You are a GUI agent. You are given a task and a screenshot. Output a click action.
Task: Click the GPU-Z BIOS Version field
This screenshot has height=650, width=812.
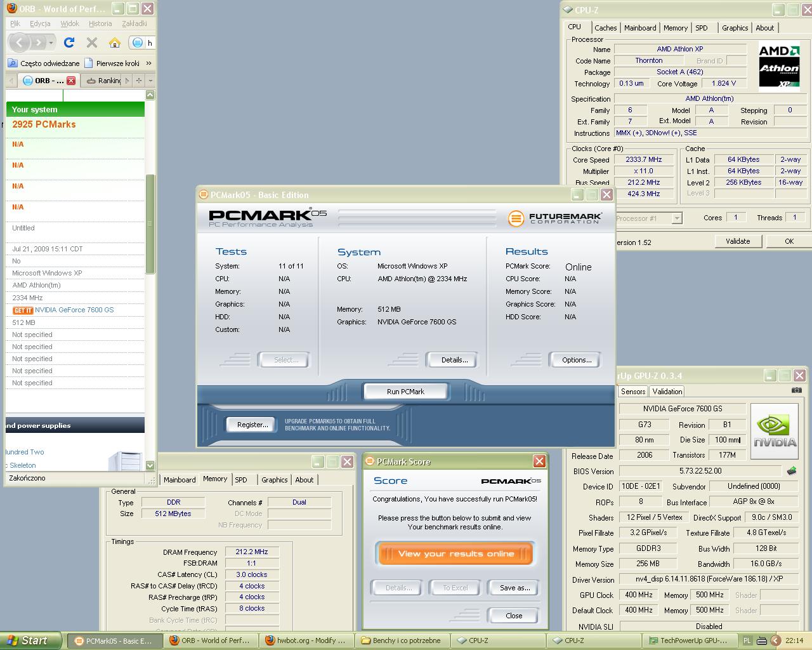point(700,471)
